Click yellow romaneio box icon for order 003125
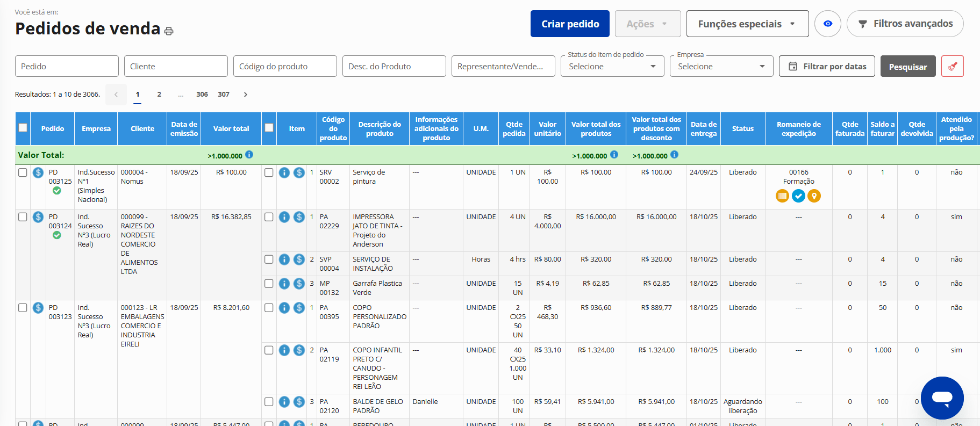This screenshot has height=426, width=980. tap(782, 196)
